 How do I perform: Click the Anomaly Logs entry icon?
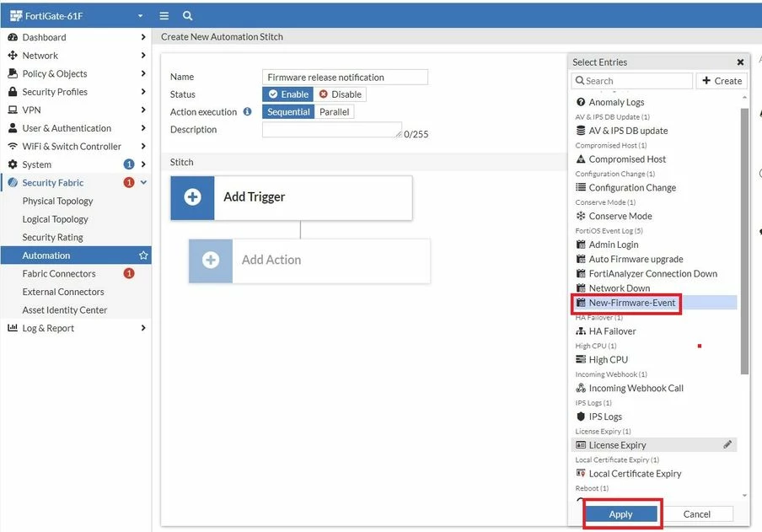point(581,102)
